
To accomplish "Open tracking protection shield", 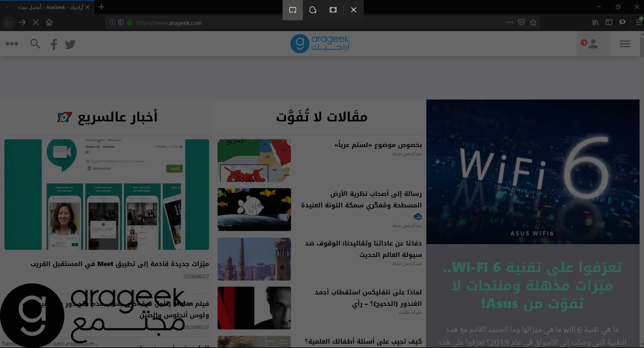I will 121,23.
